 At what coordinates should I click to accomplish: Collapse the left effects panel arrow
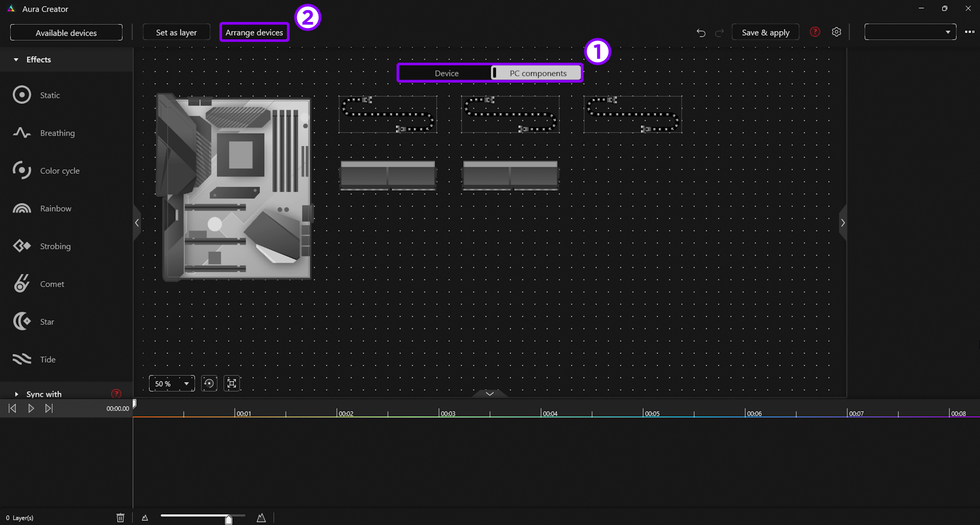137,222
